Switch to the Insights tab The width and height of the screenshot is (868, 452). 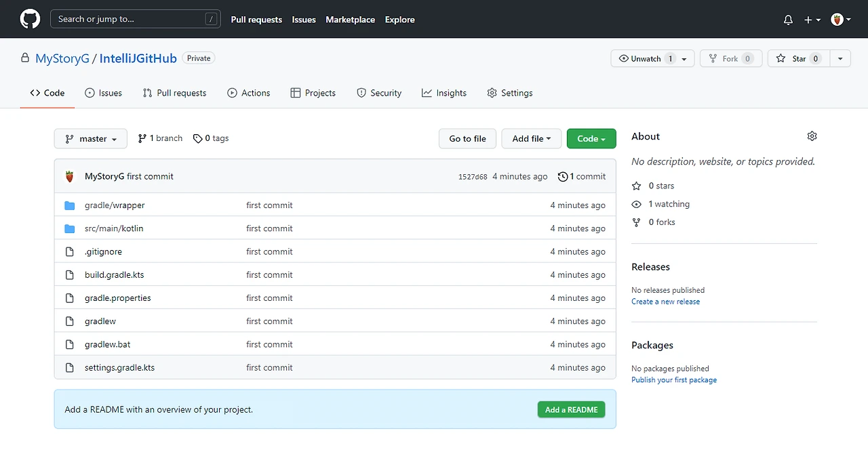444,93
